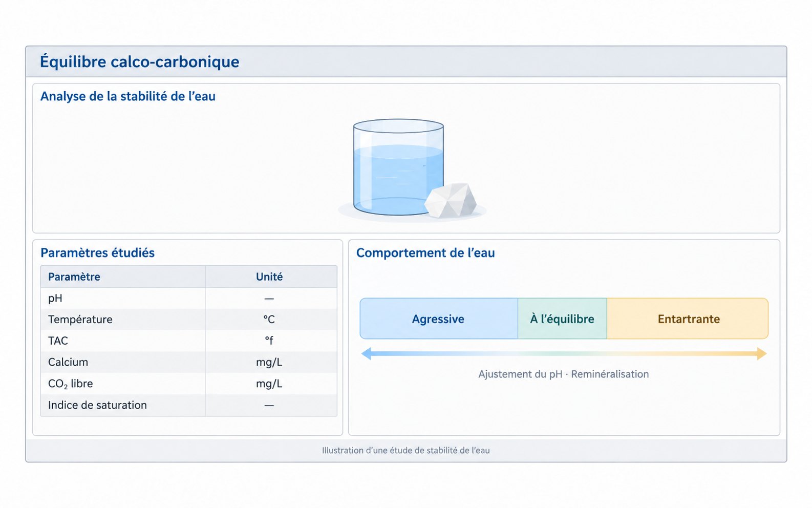This screenshot has height=508, width=812.
Task: Select the Température parameter cell
Action: tap(123, 320)
